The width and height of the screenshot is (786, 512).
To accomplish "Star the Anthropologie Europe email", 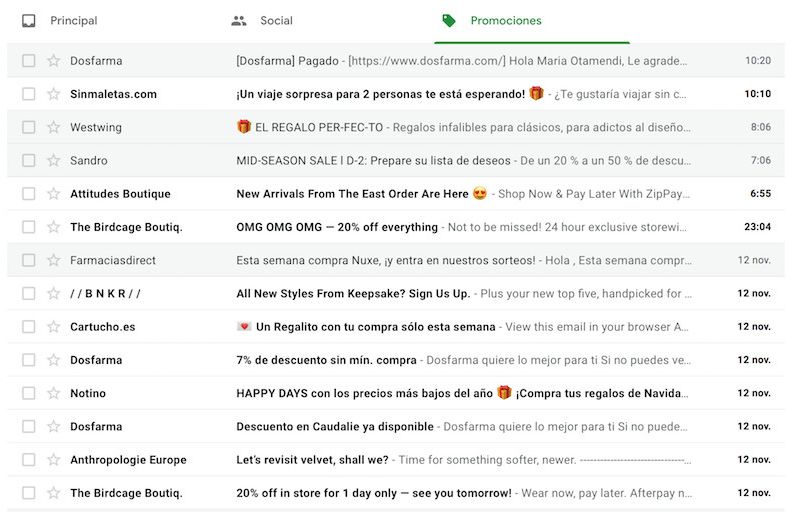I will click(x=54, y=459).
